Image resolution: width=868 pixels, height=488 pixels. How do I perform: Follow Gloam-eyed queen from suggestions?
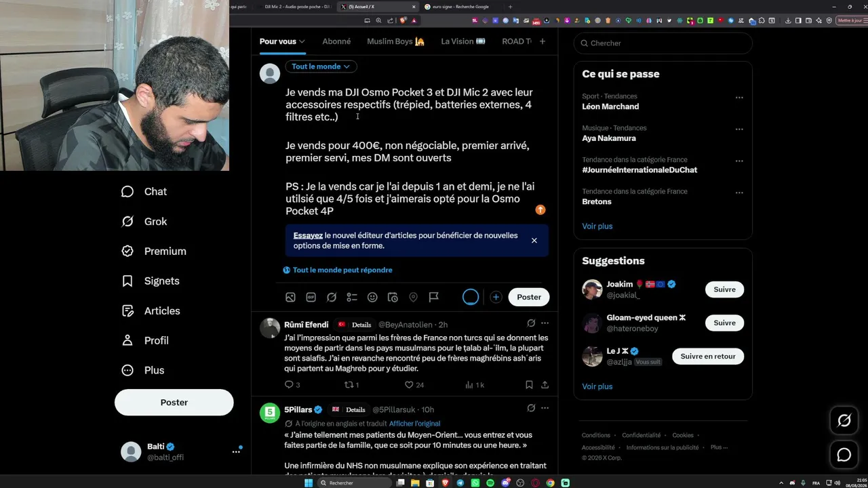click(x=724, y=323)
